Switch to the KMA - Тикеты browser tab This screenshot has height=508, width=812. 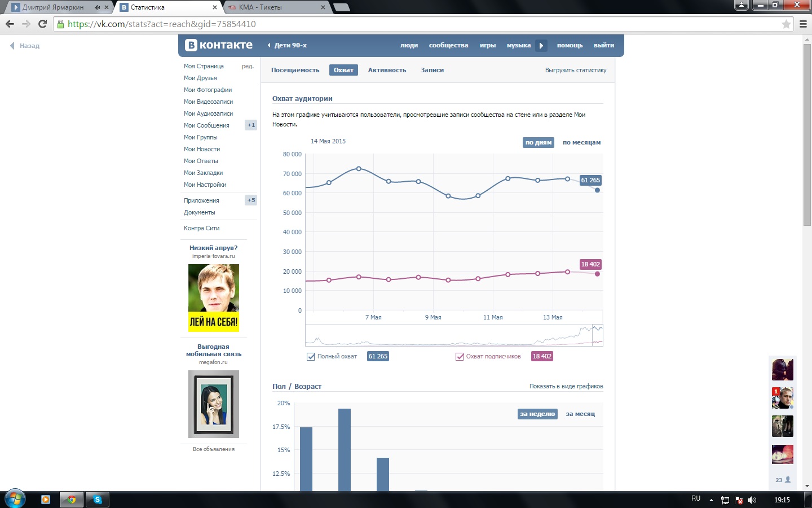click(276, 7)
